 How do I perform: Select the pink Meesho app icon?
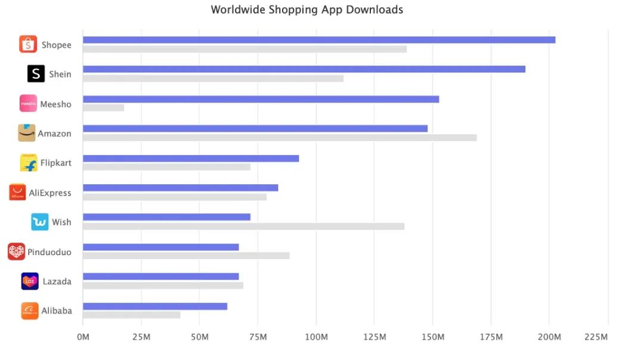(28, 104)
